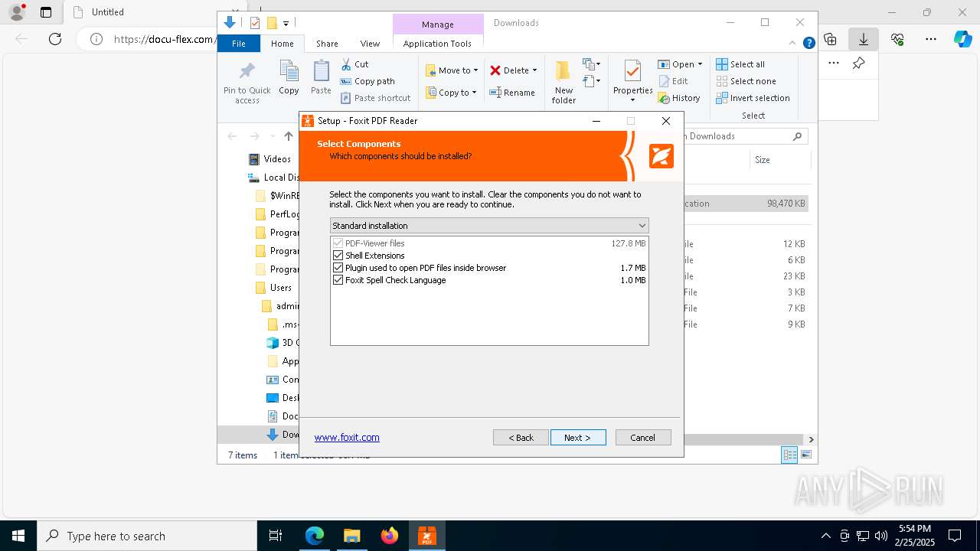Image resolution: width=980 pixels, height=551 pixels.
Task: Cancel the Foxit PDF Reader setup
Action: (643, 438)
